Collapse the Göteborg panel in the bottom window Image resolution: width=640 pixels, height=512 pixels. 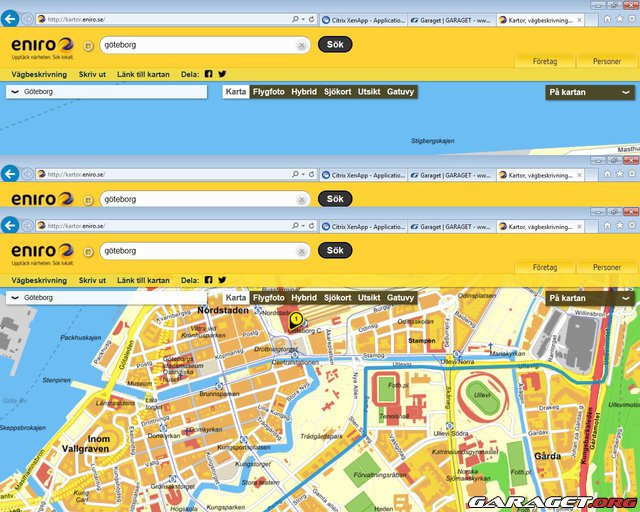coord(14,298)
